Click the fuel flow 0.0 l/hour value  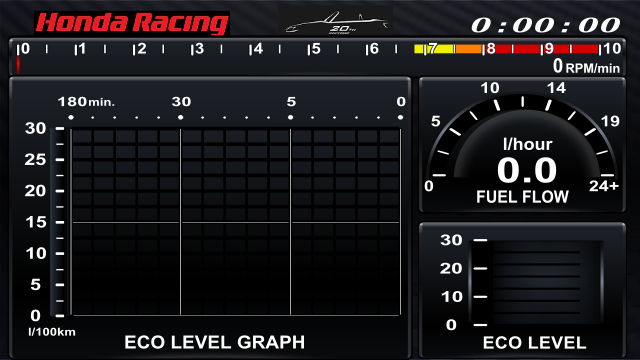point(527,170)
